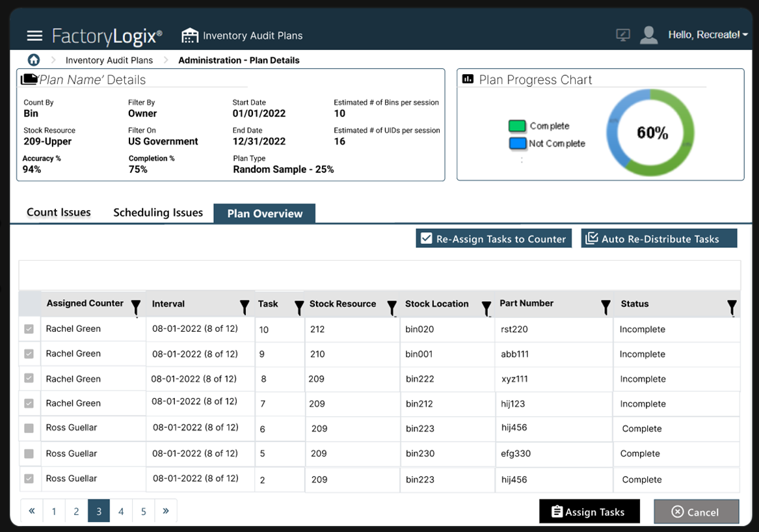Click the monitor icon in the top bar
The height and width of the screenshot is (532, 759).
point(622,35)
